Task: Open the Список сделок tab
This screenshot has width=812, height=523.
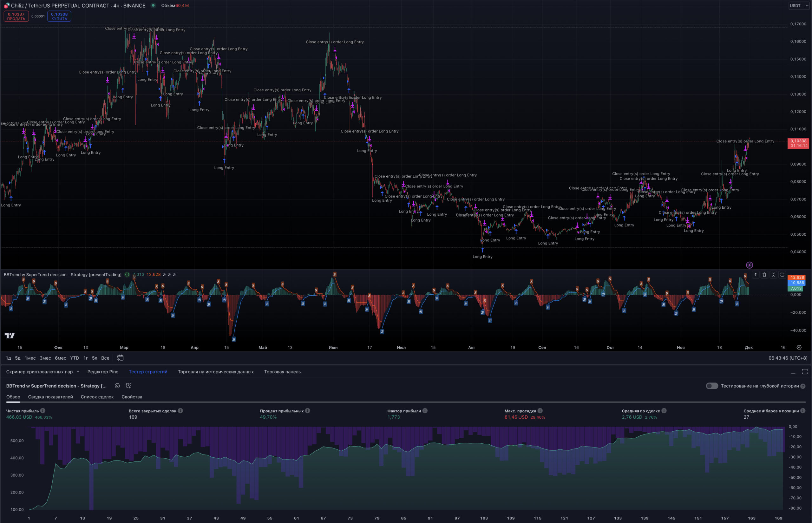Action: click(x=97, y=397)
